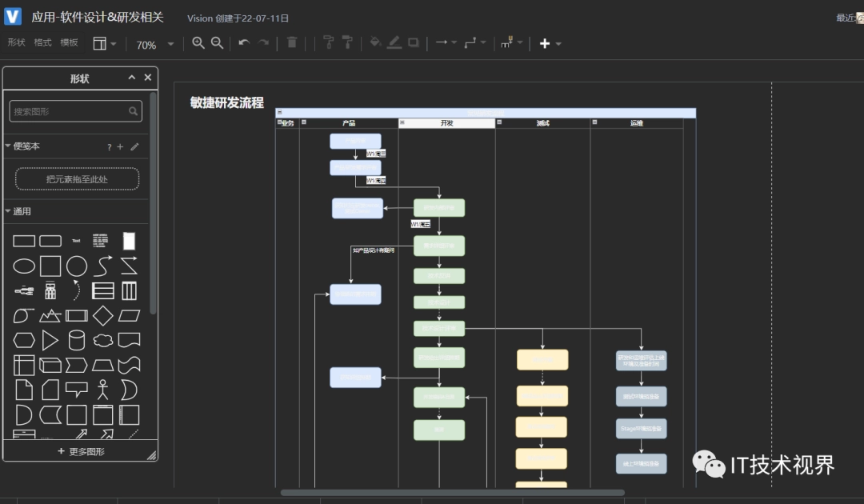Image resolution: width=864 pixels, height=504 pixels.
Task: Collapse the 开发 swimlane
Action: point(402,122)
